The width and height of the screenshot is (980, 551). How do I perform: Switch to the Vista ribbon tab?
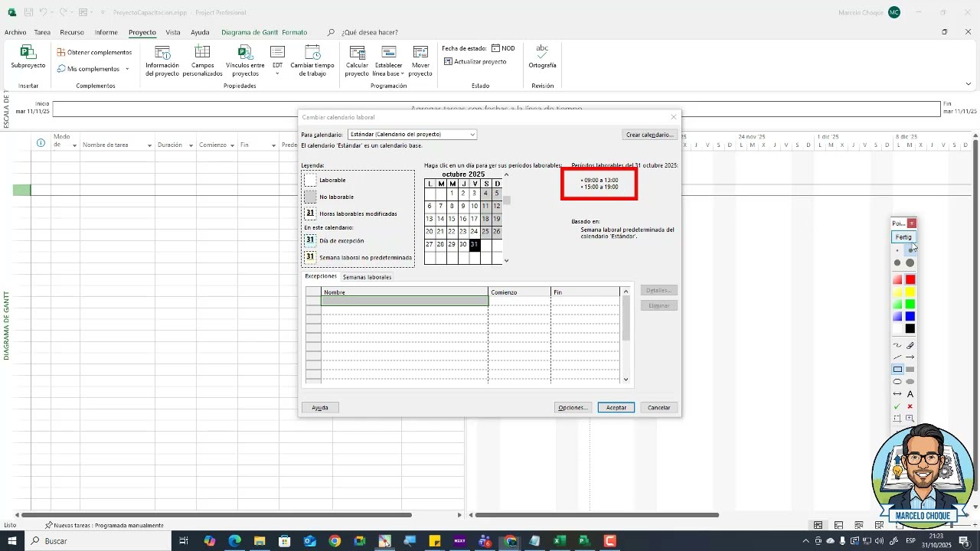click(x=173, y=32)
